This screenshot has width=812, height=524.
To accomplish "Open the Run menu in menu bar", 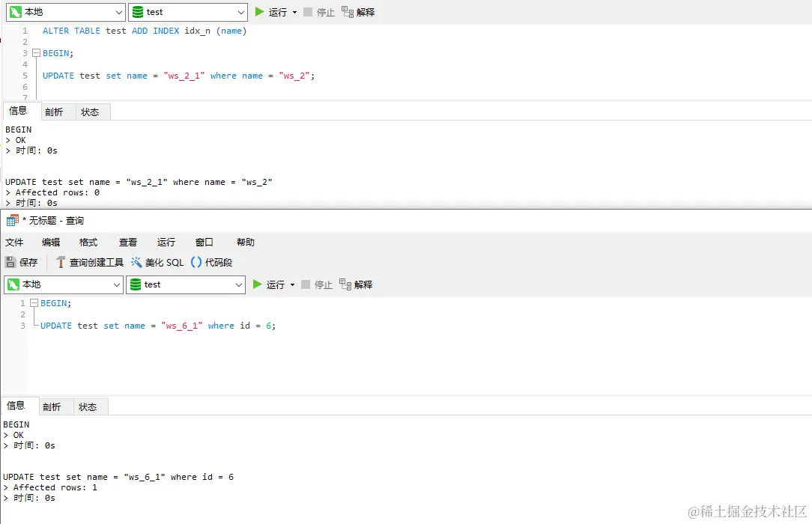I will pos(166,242).
